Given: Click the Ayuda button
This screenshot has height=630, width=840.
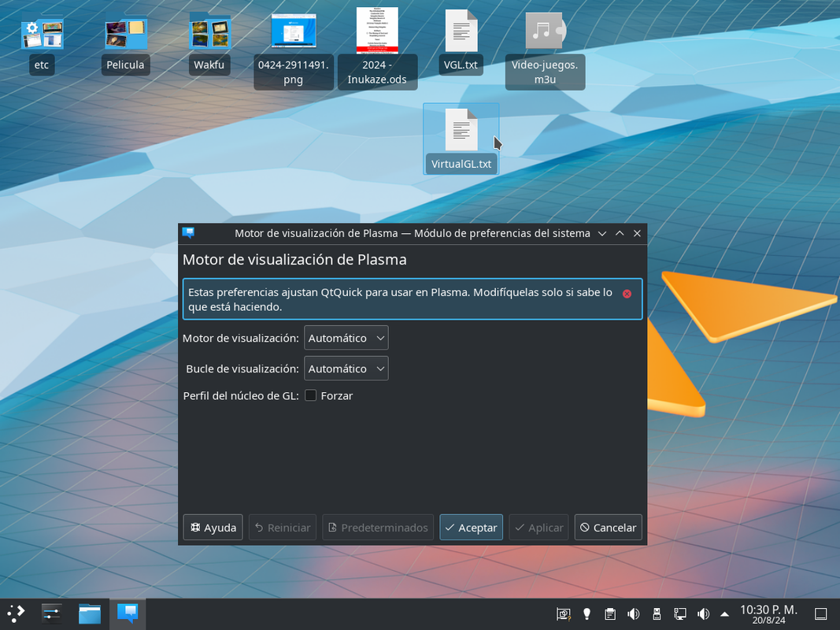Looking at the screenshot, I should (x=213, y=528).
